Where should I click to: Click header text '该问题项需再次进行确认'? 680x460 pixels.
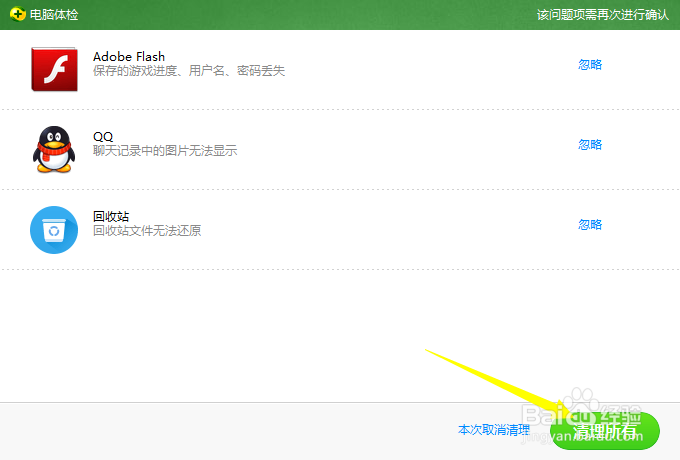pos(603,15)
